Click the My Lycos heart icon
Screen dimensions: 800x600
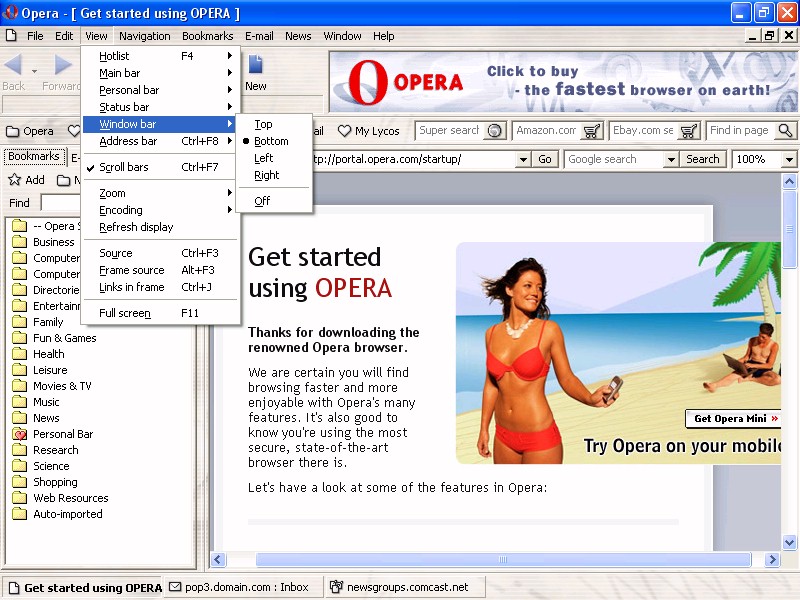coord(344,131)
